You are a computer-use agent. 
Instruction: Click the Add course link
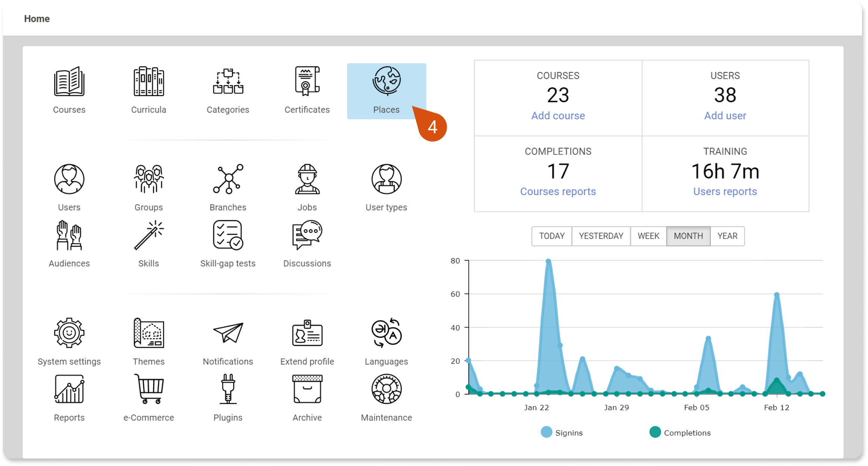(558, 116)
